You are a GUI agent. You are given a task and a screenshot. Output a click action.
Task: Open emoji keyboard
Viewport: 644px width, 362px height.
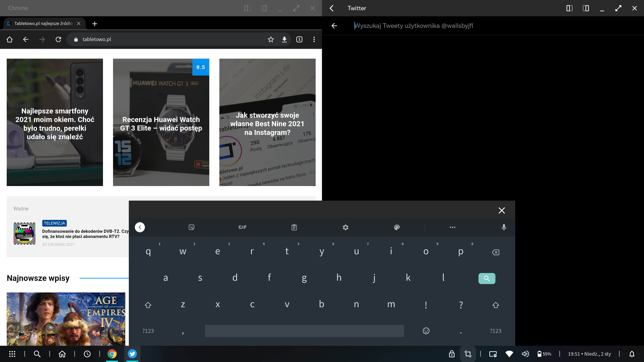coord(426,331)
